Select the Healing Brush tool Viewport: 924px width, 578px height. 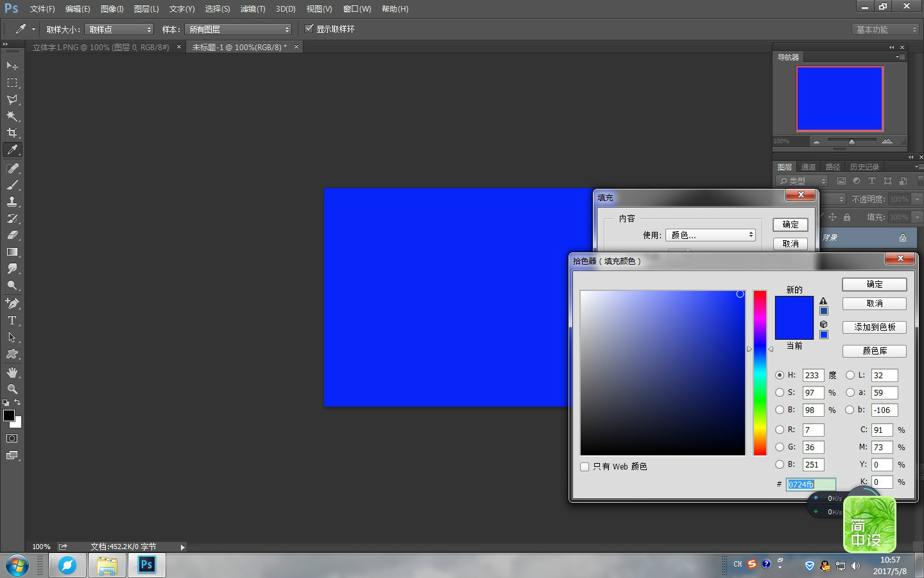pyautogui.click(x=12, y=168)
